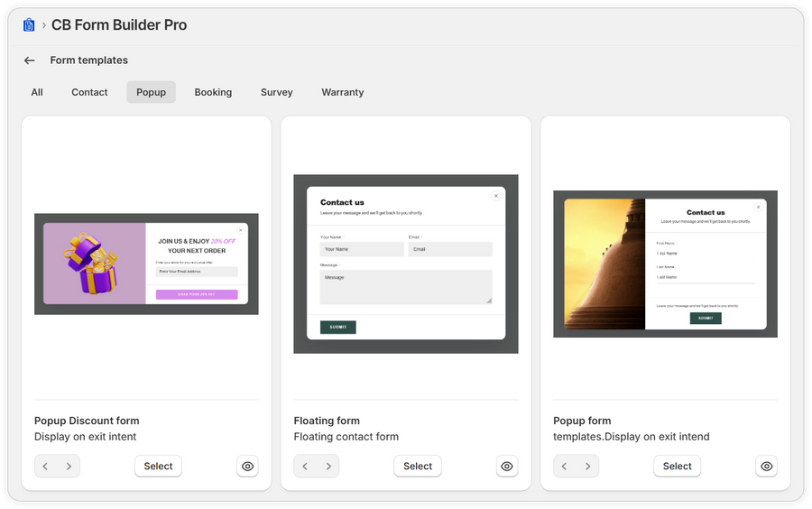Switch to the Contact tab
Image resolution: width=812 pixels, height=509 pixels.
point(89,92)
